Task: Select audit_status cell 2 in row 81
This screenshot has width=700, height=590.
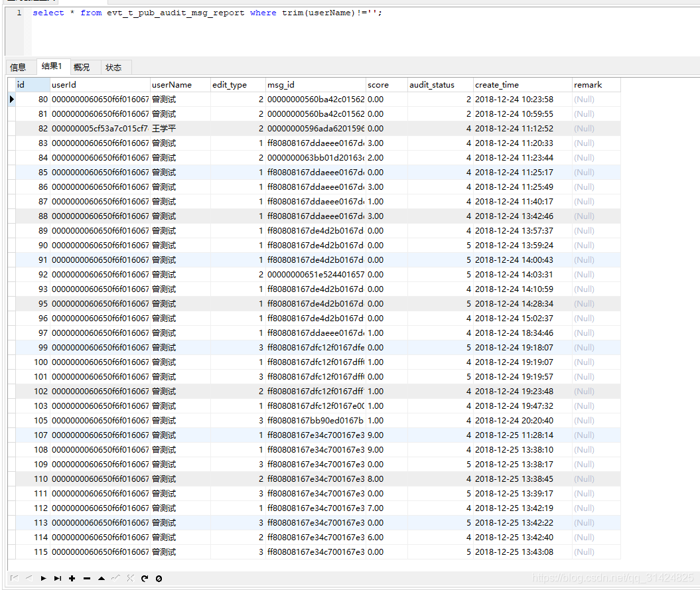Action: 440,114
